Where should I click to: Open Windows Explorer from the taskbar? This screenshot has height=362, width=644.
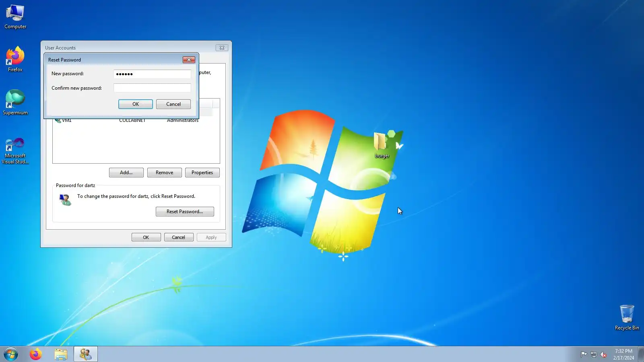tap(61, 354)
